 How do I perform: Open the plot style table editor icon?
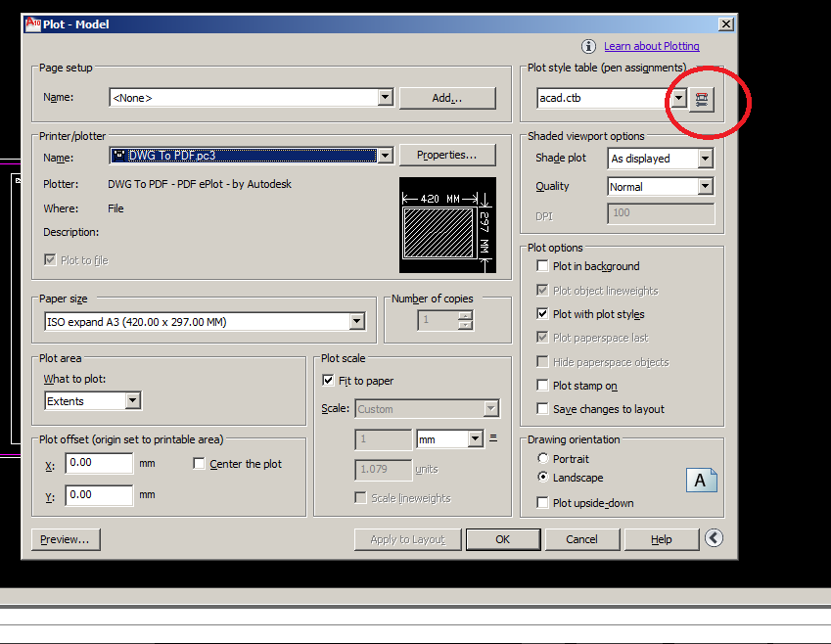(702, 99)
